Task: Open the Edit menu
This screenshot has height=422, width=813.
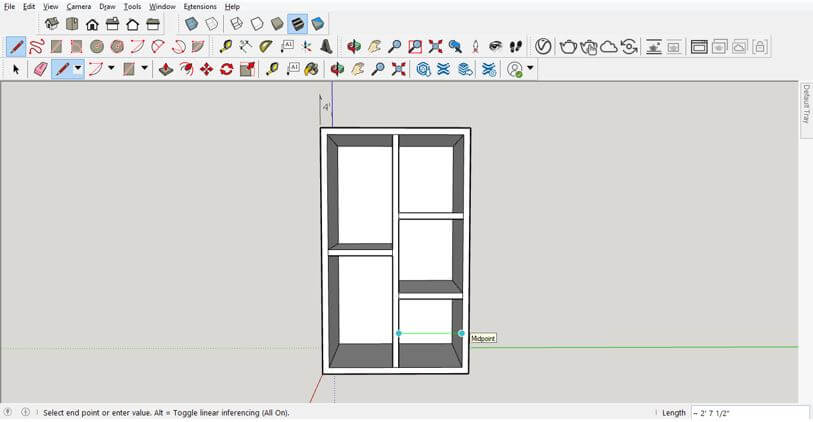Action: point(29,7)
